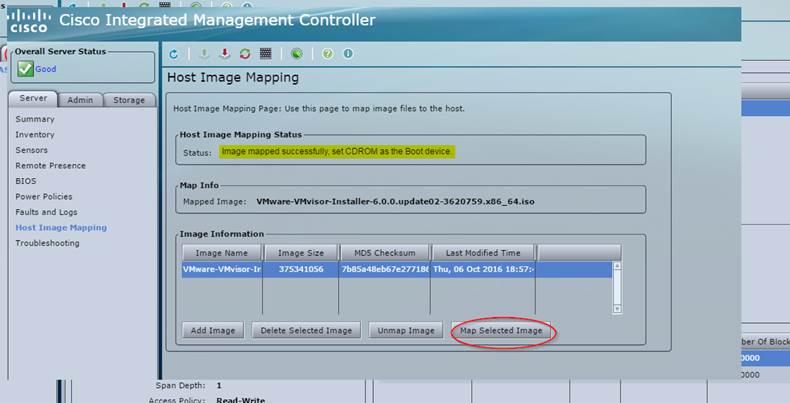Select the VMware-VMvisor image name cell

click(222, 269)
